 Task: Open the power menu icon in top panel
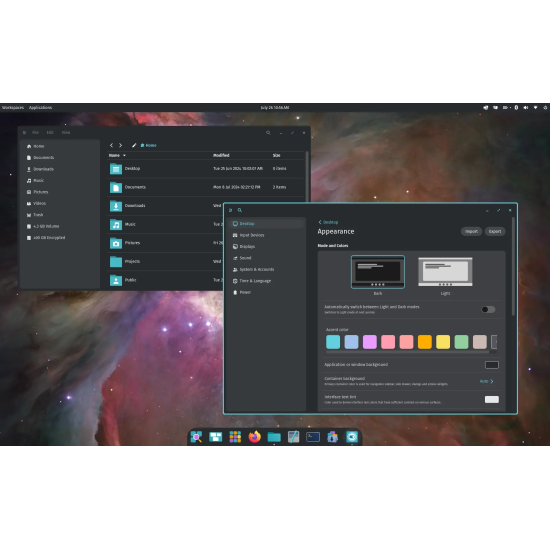coord(545,108)
